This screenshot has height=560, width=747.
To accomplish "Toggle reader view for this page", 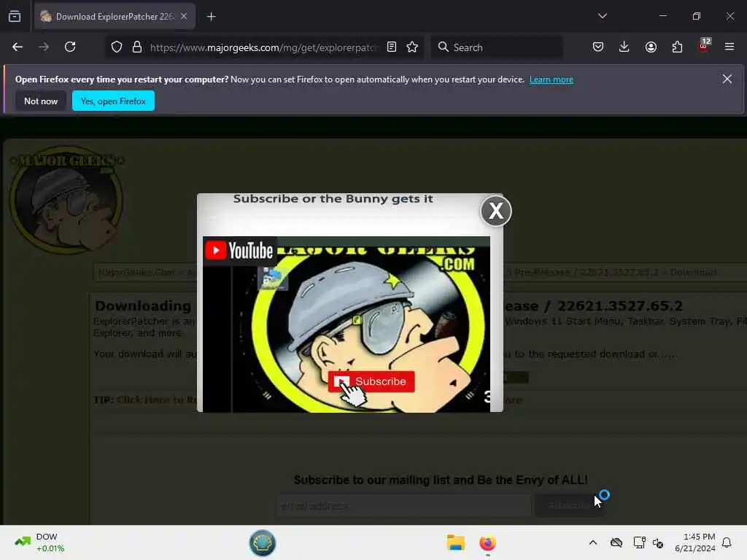I will tap(392, 47).
